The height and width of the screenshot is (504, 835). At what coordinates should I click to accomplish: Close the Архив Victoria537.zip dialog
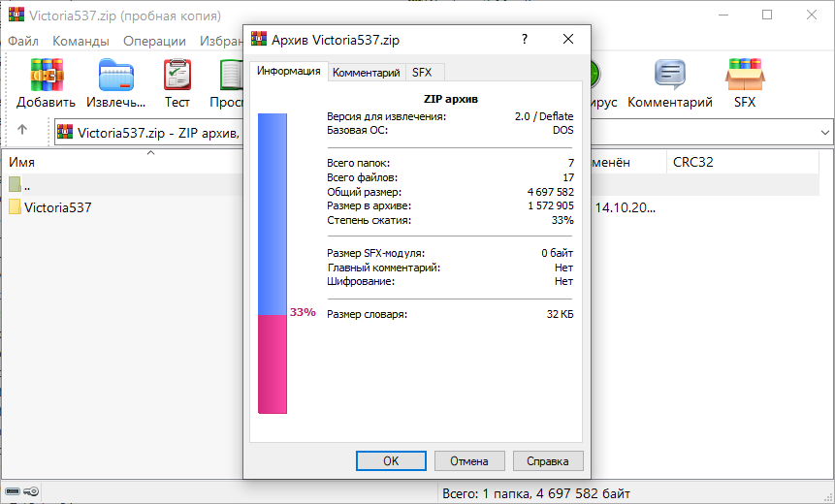[568, 39]
